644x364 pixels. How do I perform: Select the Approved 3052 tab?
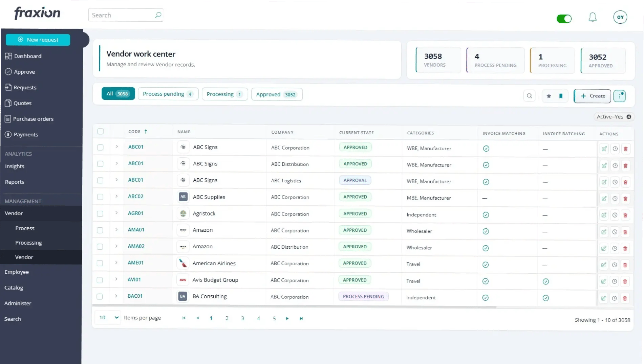tap(277, 94)
